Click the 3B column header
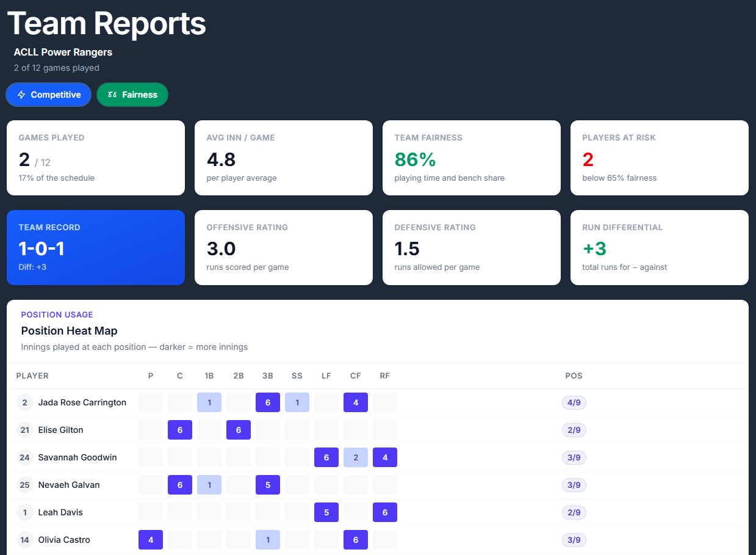Image resolution: width=756 pixels, height=555 pixels. (x=268, y=375)
